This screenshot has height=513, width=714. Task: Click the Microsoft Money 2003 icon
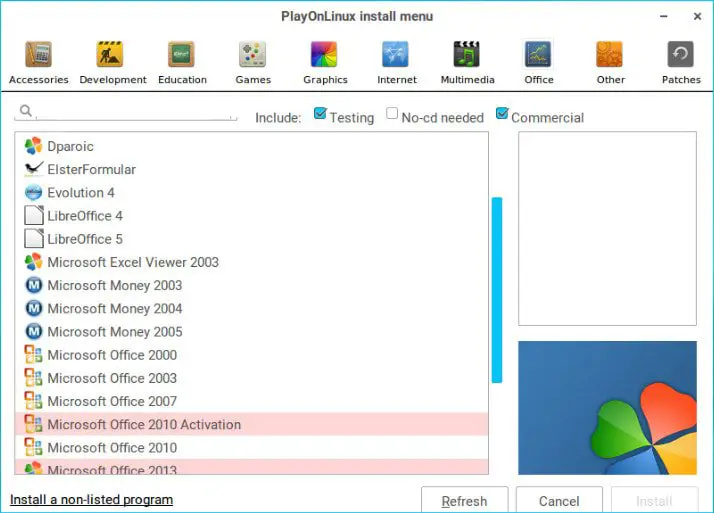click(34, 285)
